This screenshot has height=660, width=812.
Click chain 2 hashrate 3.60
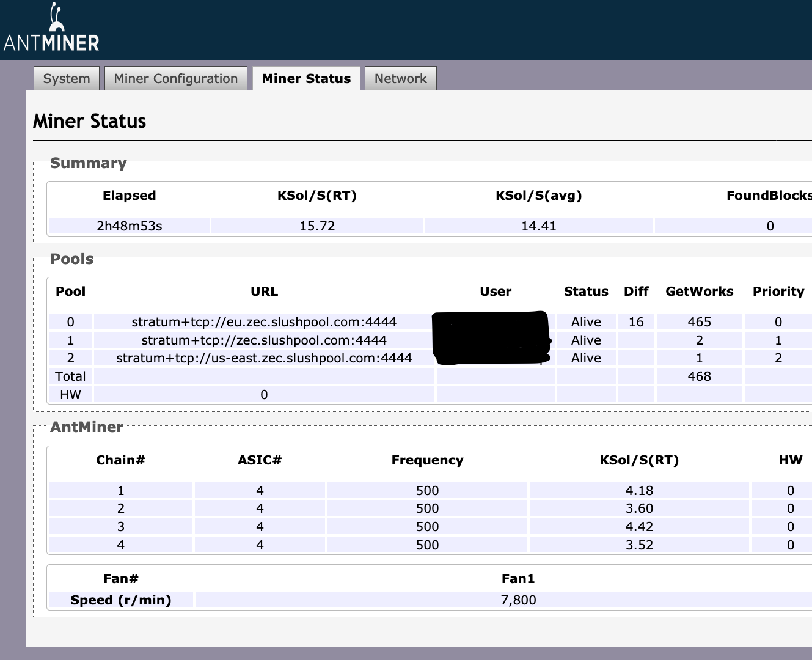639,508
